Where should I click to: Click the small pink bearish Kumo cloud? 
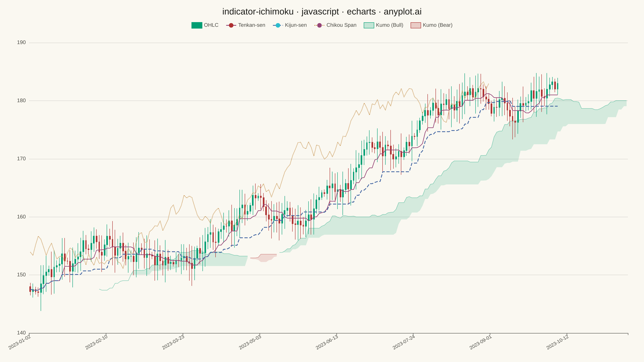pos(263,258)
